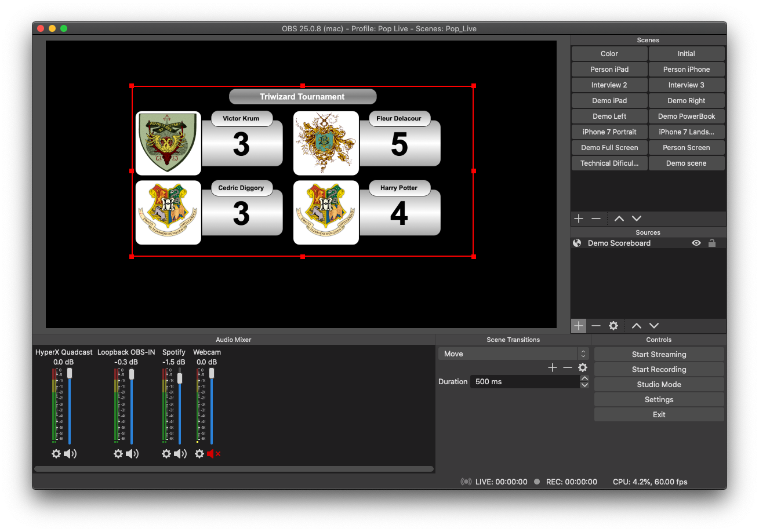The width and height of the screenshot is (759, 532).
Task: Switch to Interview 2 scene
Action: coord(609,85)
